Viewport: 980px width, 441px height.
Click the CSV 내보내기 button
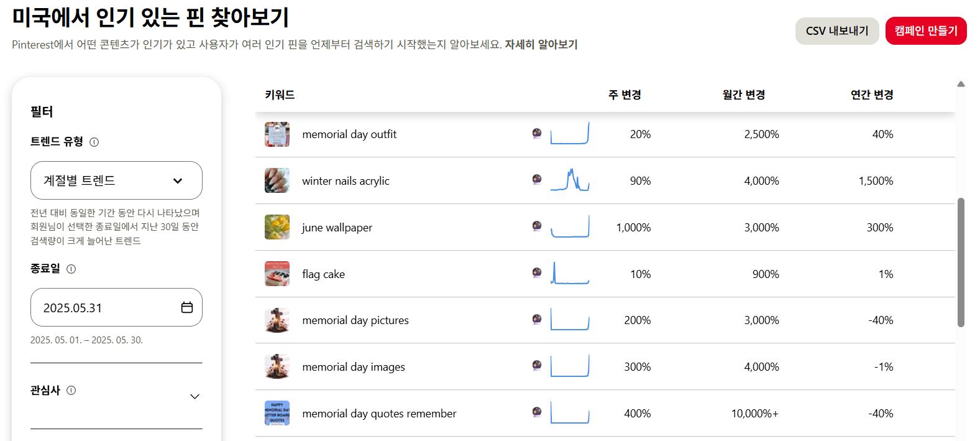(837, 31)
